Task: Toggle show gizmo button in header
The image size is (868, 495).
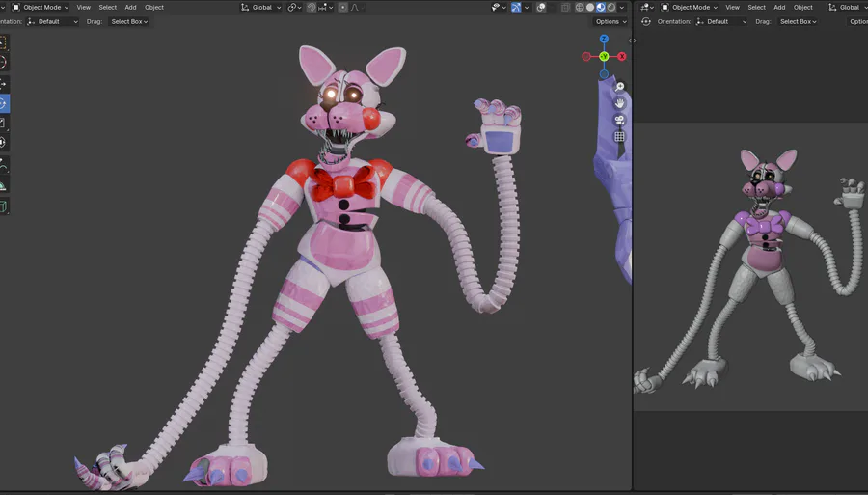Action: pyautogui.click(x=516, y=7)
